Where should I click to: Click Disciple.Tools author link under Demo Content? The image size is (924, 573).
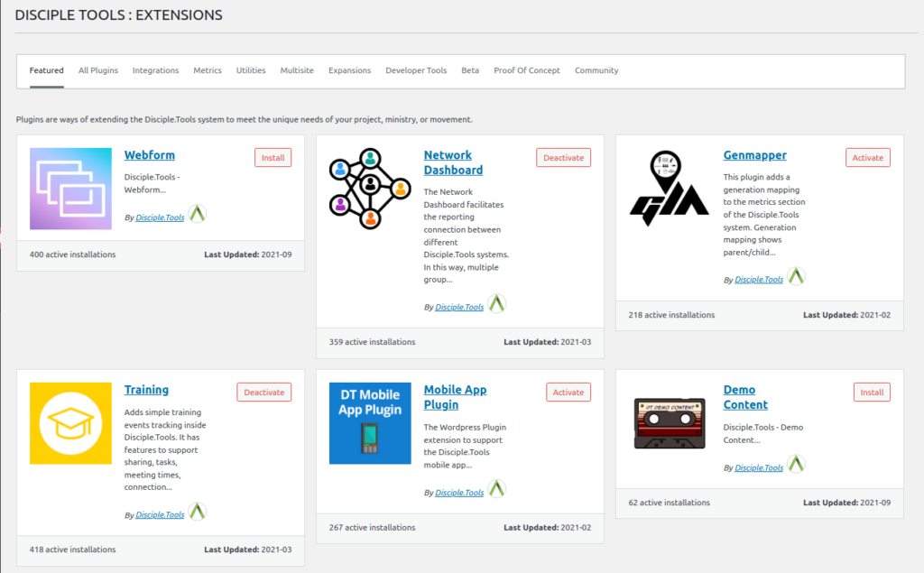tap(759, 467)
